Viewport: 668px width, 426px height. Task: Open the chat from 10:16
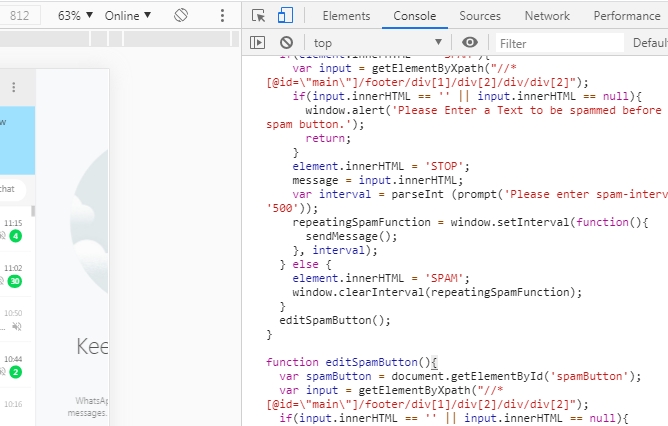pos(16,406)
